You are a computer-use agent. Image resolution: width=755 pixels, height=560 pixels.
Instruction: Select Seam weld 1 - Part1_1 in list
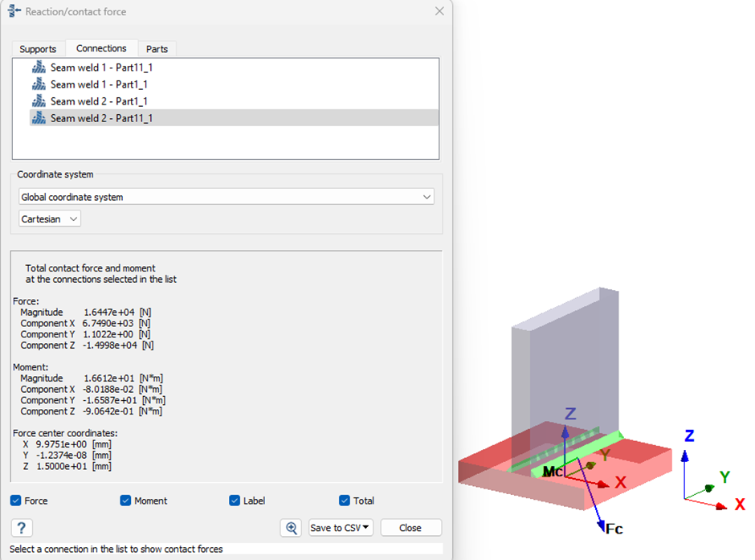point(99,84)
